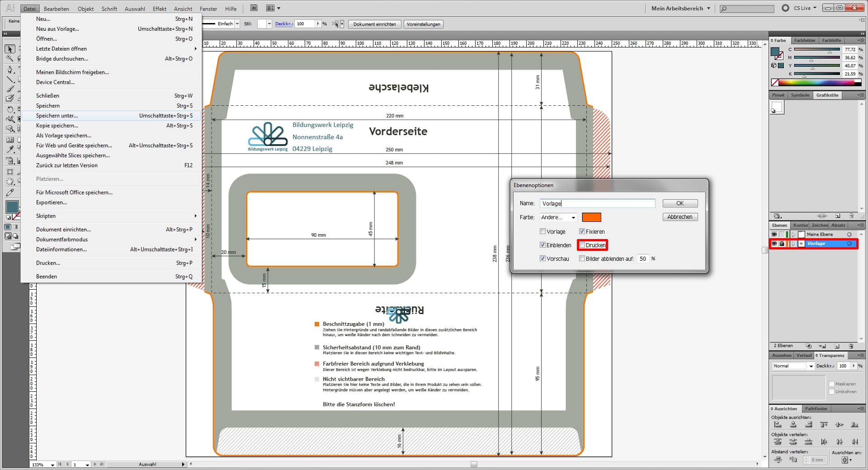The width and height of the screenshot is (868, 470).
Task: Select the black arrow Selection tool
Action: click(x=10, y=49)
